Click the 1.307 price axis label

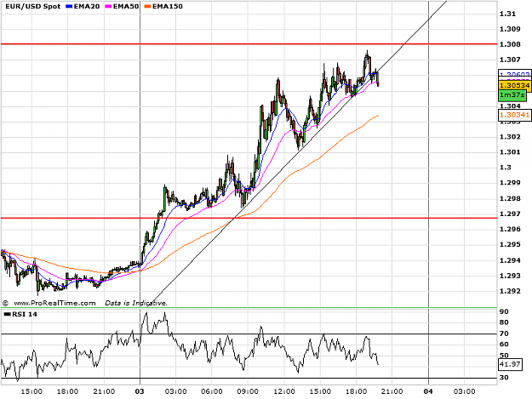(510, 60)
